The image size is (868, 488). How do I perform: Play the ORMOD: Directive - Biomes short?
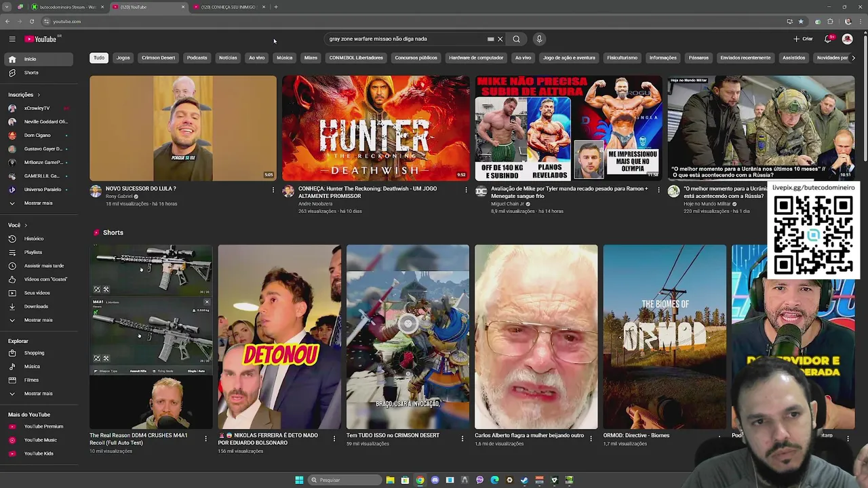tap(665, 337)
